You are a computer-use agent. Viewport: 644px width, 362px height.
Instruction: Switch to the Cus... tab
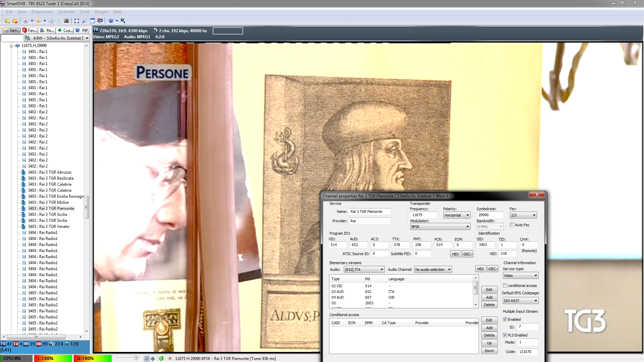pyautogui.click(x=65, y=30)
